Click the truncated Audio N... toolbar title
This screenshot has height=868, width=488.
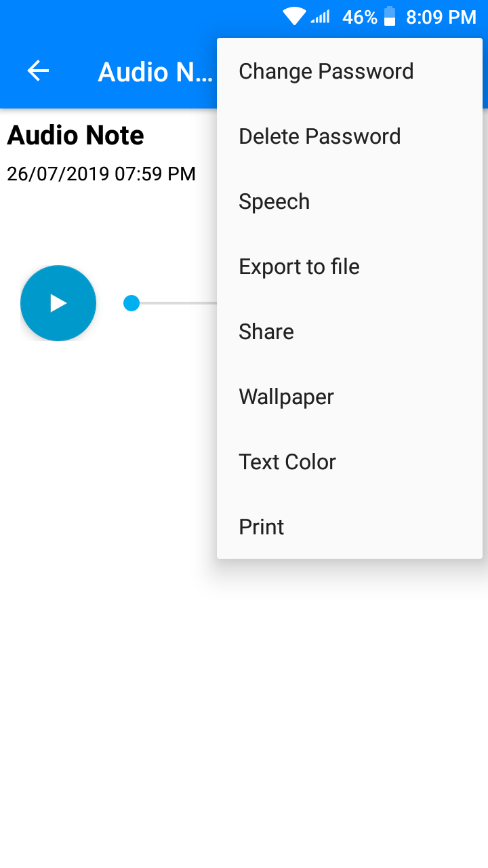point(156,72)
